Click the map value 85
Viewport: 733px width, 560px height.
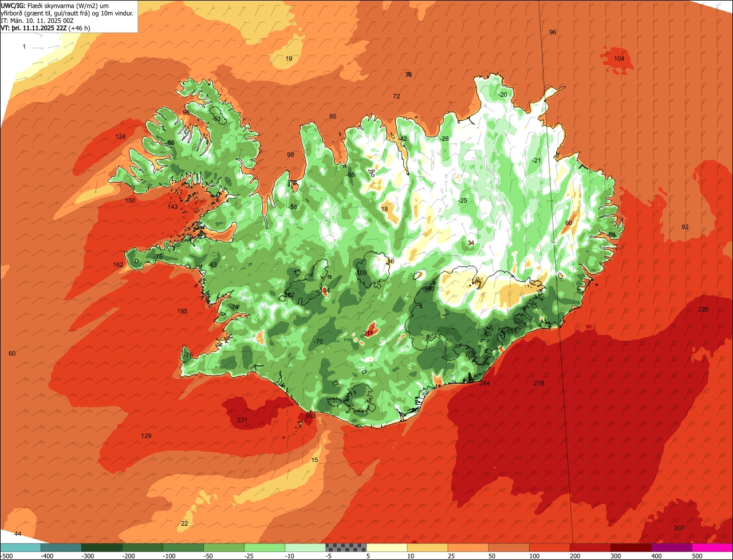click(333, 117)
